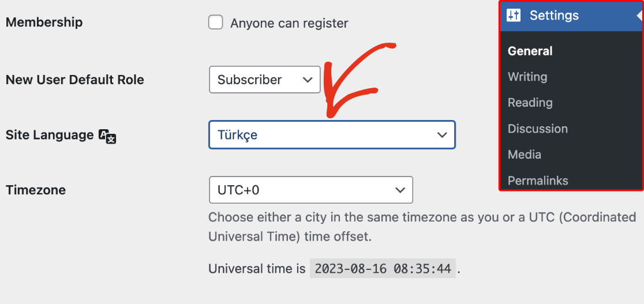Image resolution: width=644 pixels, height=304 pixels.
Task: Open the Permalinks settings link
Action: [538, 181]
